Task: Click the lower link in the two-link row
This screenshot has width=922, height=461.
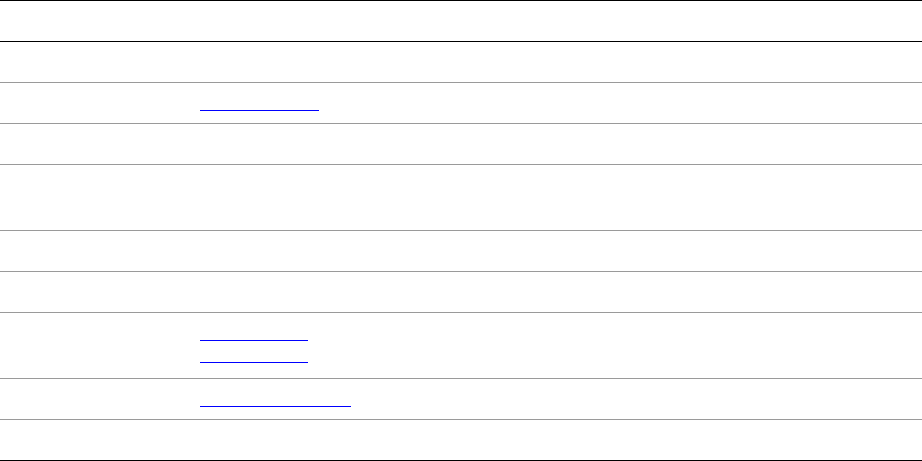Action: pos(254,357)
